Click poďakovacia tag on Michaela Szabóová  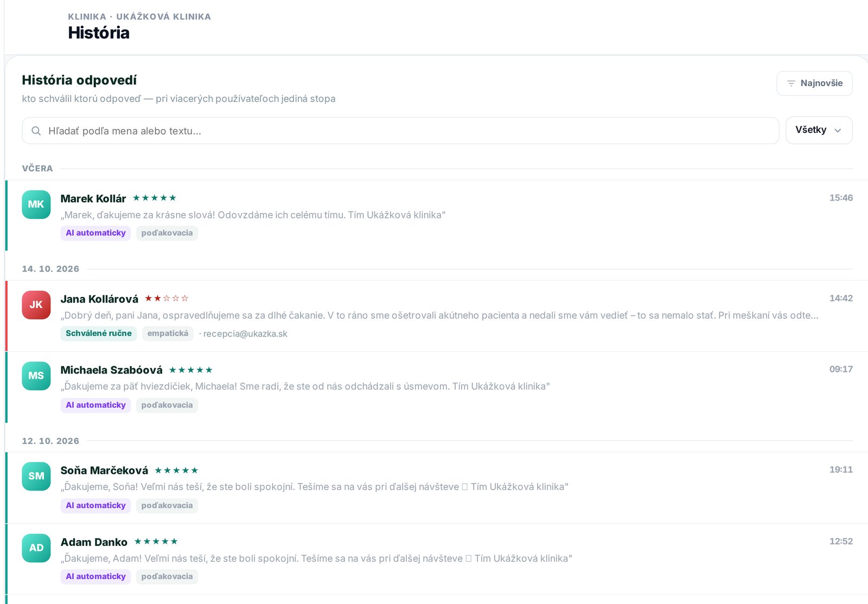coord(167,405)
